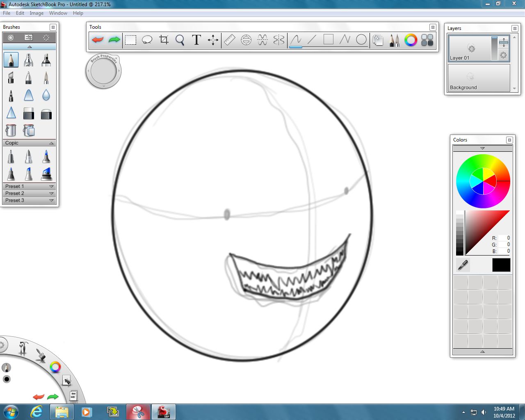525x420 pixels.
Task: Click the lagoon color wheel icon
Action: point(55,367)
